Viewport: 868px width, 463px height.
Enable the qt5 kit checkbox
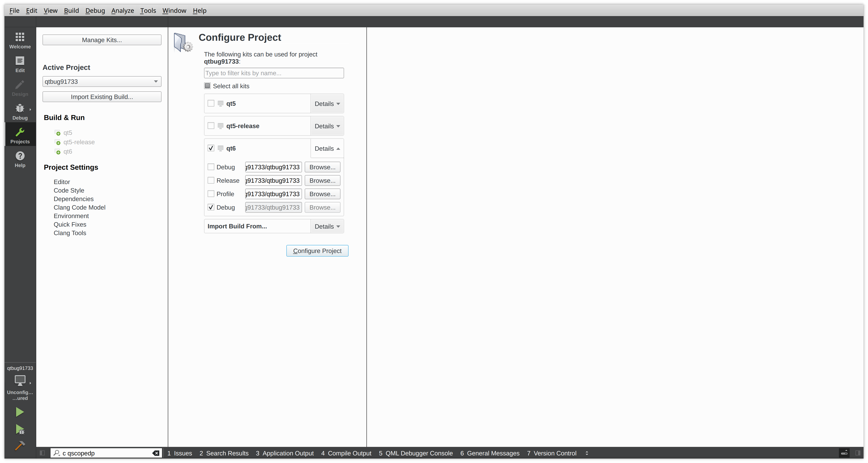point(211,103)
